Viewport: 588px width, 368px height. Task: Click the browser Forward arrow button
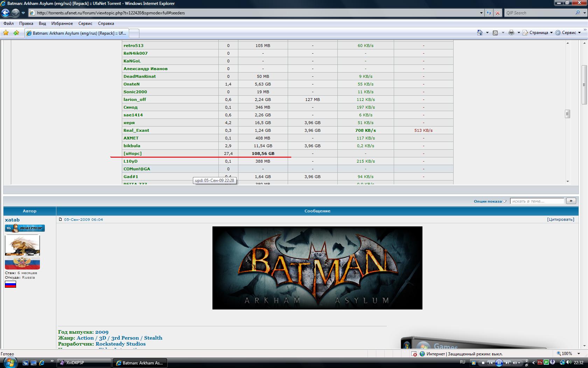pyautogui.click(x=15, y=13)
